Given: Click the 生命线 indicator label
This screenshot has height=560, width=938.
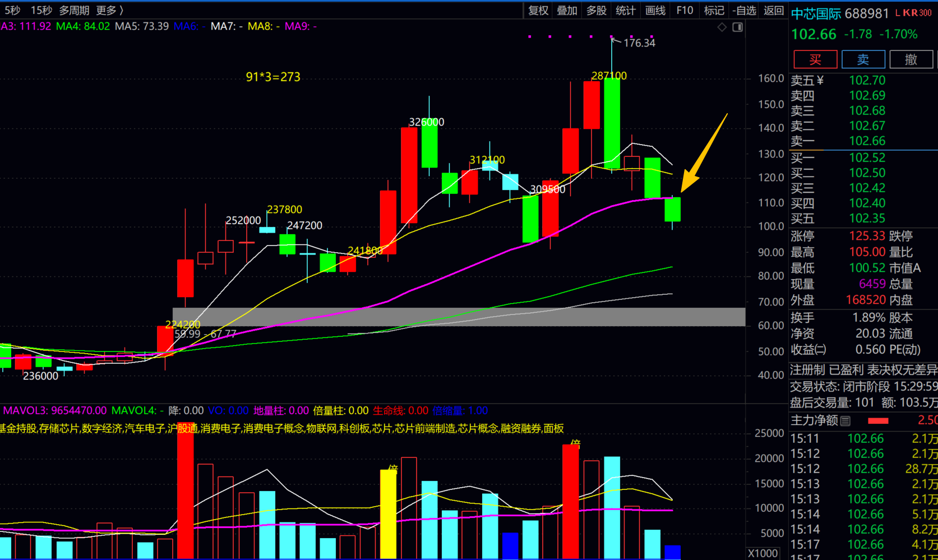Looking at the screenshot, I should click(401, 411).
